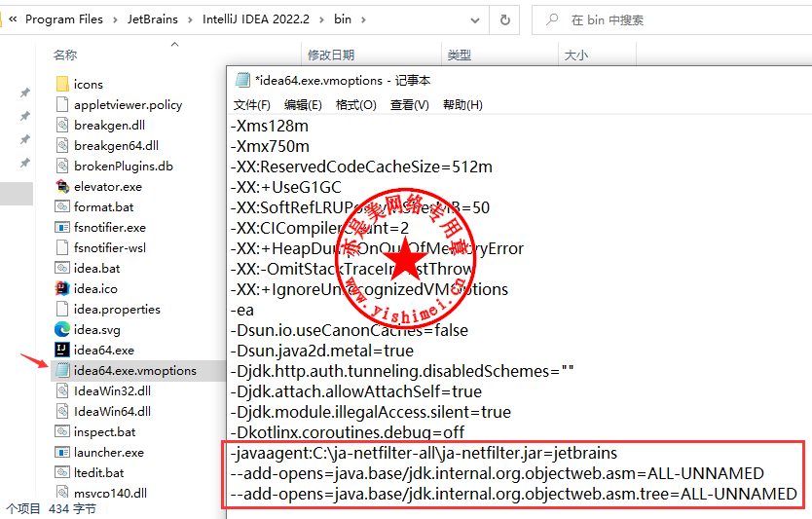Click the brokenPlugins.db file icon
Viewport: 812px width, 519px height.
pos(62,166)
